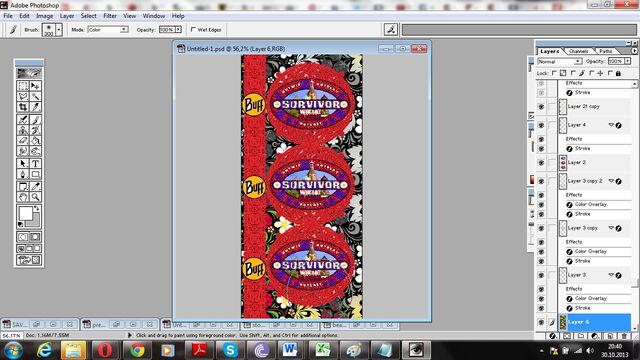Image resolution: width=640 pixels, height=360 pixels.
Task: Select the Hand tool
Action: [x=23, y=197]
